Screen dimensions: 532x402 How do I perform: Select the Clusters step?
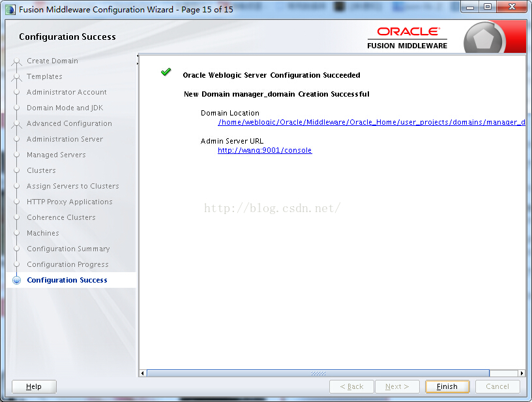[x=41, y=170]
